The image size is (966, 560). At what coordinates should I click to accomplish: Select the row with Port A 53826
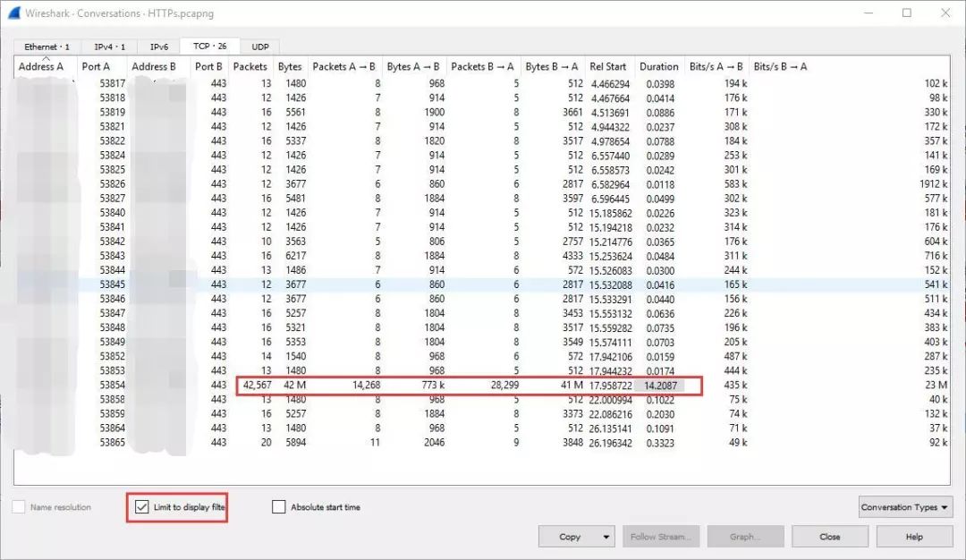pos(482,184)
